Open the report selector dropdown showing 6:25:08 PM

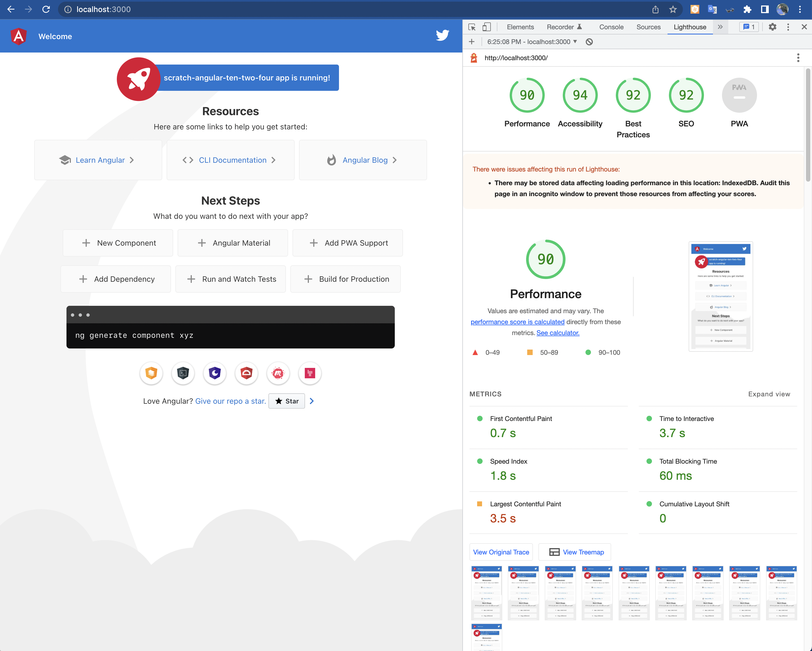tap(532, 42)
